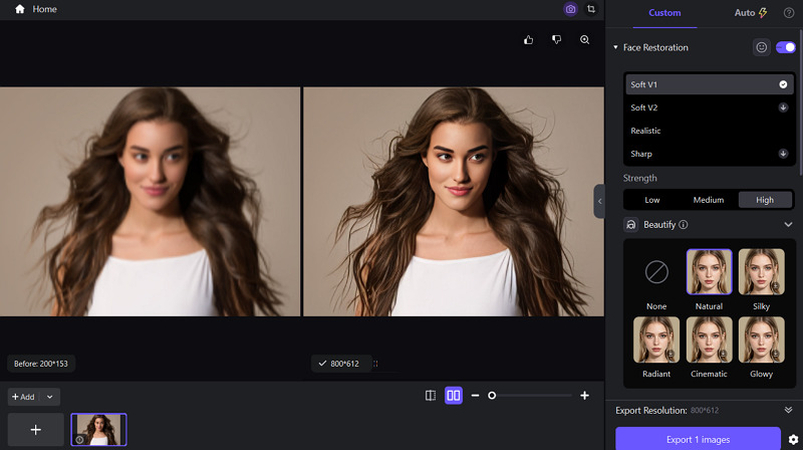The height and width of the screenshot is (450, 803).
Task: Collapse the right side panel handle
Action: (x=599, y=201)
